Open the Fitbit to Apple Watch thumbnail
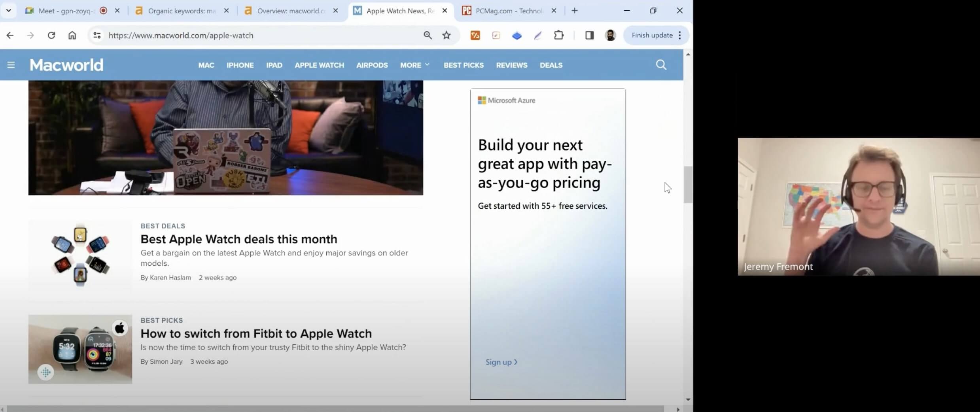Viewport: 980px width, 412px height. pos(80,349)
